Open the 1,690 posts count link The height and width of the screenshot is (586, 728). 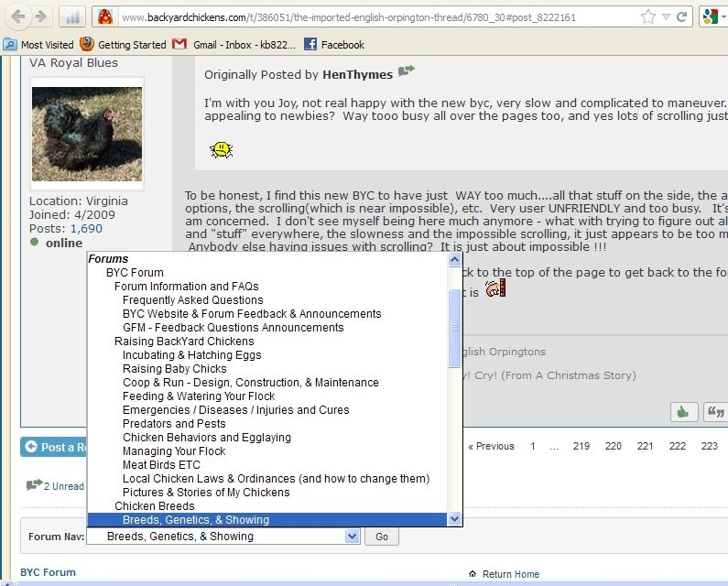point(86,228)
